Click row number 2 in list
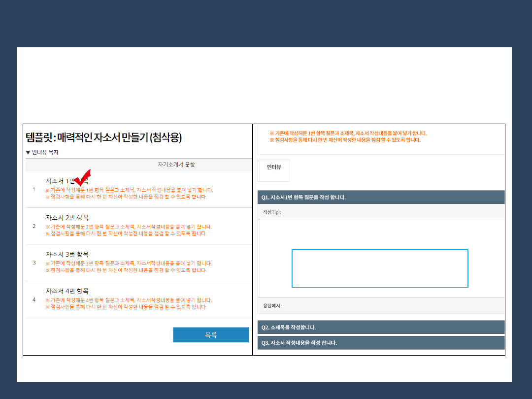The image size is (532, 399). click(x=34, y=226)
